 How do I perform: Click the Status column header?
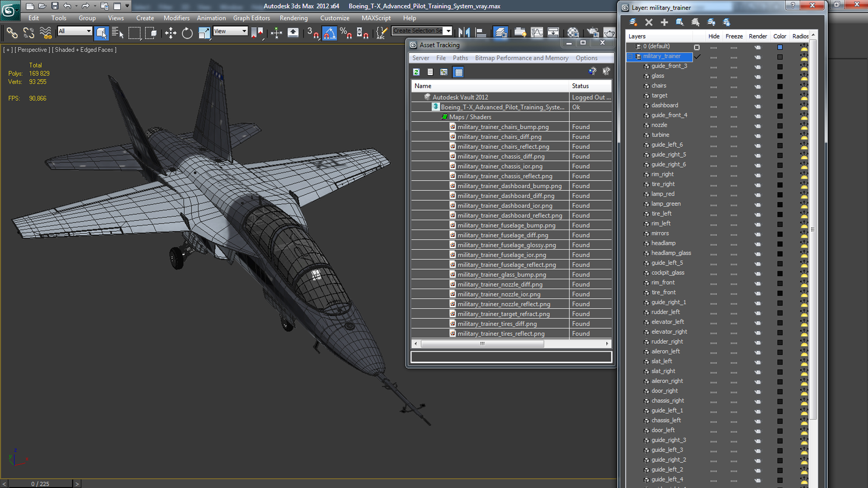point(580,86)
